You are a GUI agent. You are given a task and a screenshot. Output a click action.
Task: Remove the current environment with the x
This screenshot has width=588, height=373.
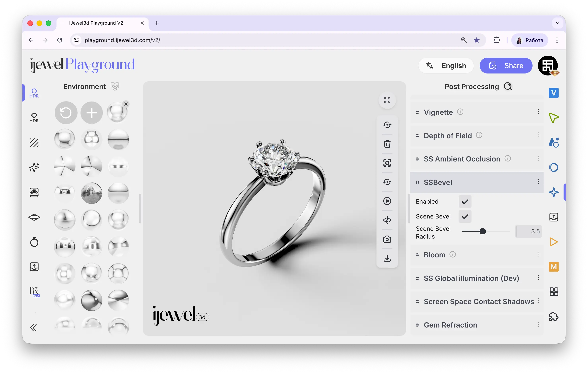coord(126,104)
